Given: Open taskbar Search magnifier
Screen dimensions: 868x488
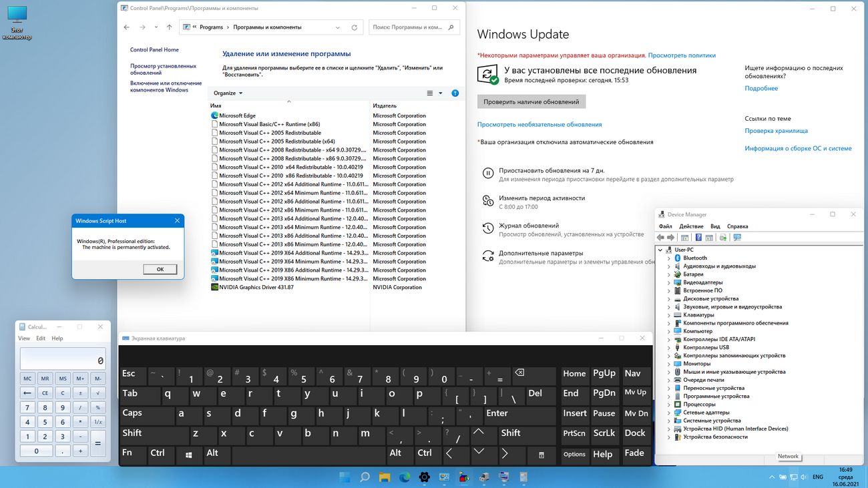Looking at the screenshot, I should 365,477.
